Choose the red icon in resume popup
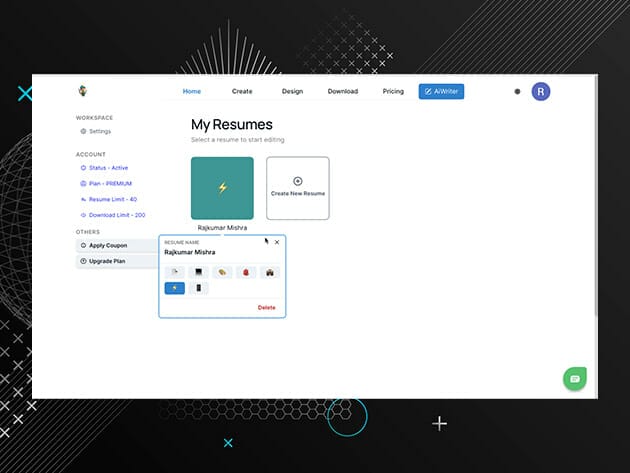The image size is (630, 473). tap(246, 272)
